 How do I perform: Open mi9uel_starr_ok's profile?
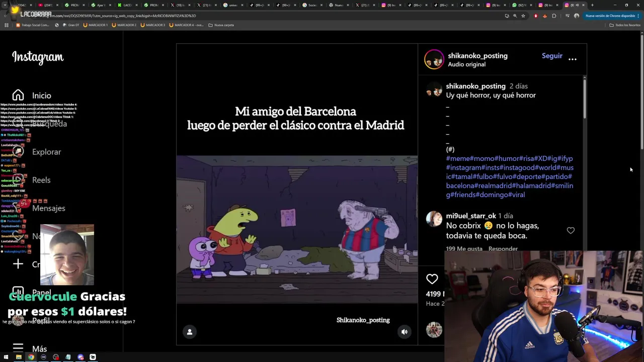[x=471, y=216]
